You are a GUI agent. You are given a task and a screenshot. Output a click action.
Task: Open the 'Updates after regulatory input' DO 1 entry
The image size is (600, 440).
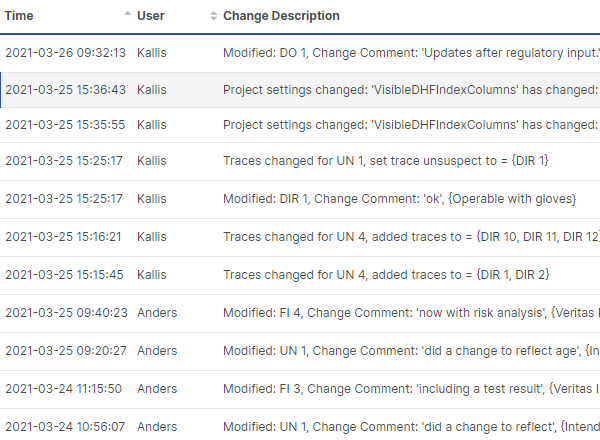(411, 51)
